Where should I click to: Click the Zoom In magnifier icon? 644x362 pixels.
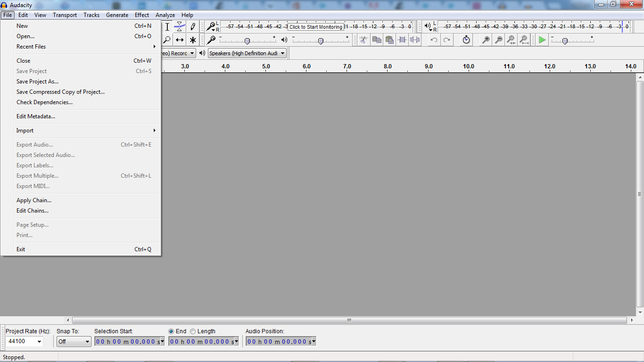pos(485,40)
